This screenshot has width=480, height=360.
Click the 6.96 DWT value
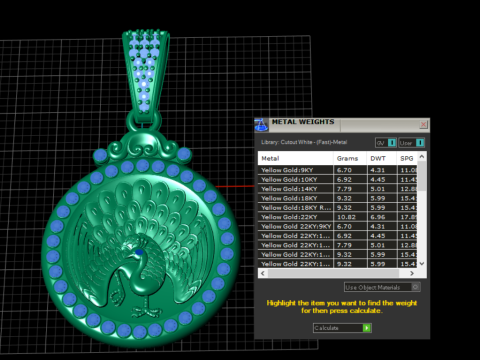click(x=378, y=217)
